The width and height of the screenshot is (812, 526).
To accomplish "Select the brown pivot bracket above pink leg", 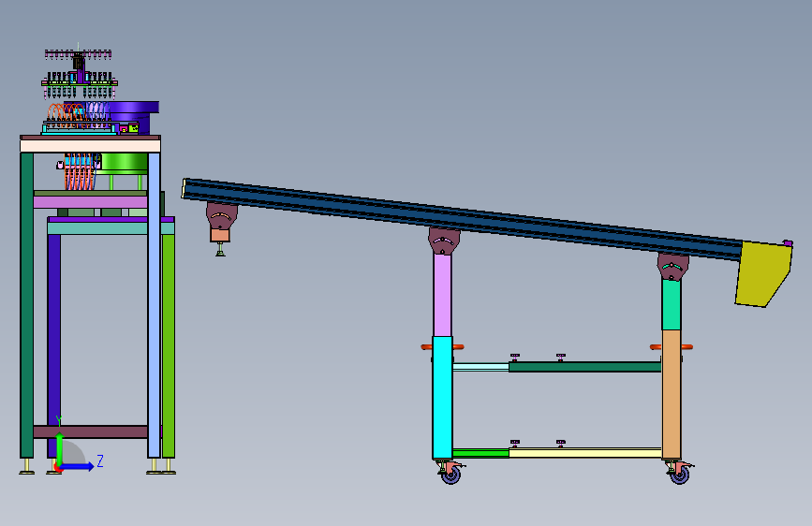I will [444, 241].
